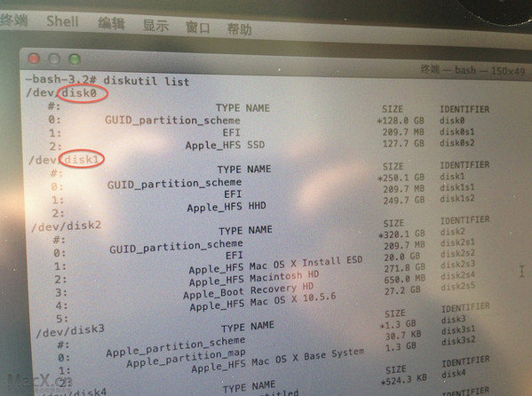Click the 249.7 GB size value
This screenshot has height=396, width=532.
pos(404,200)
